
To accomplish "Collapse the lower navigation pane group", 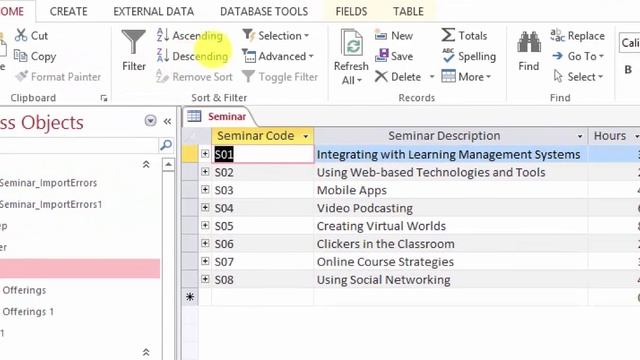I will click(x=146, y=352).
